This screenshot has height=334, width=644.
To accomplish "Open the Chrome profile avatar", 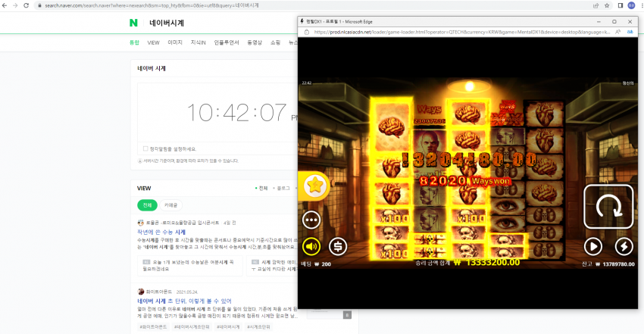I will coord(631,5).
